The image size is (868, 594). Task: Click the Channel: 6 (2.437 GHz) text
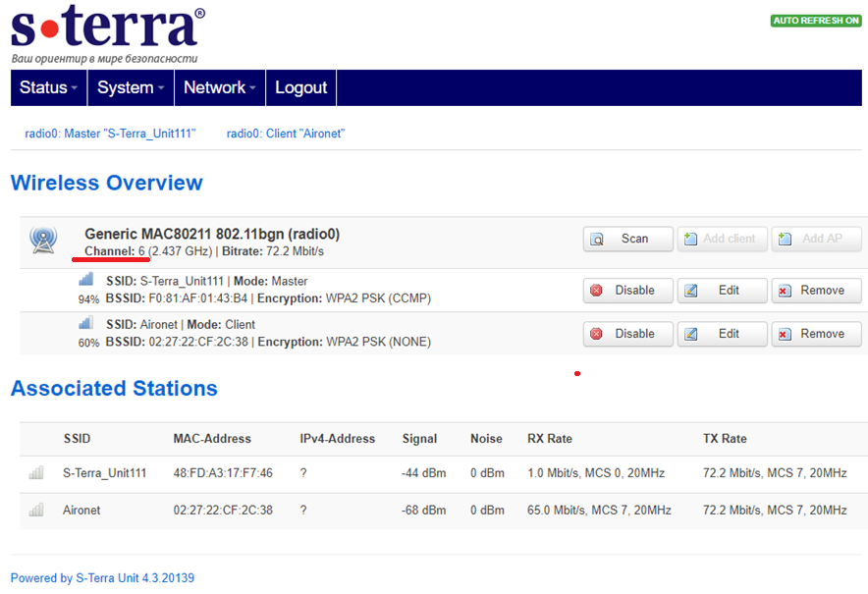tap(148, 251)
